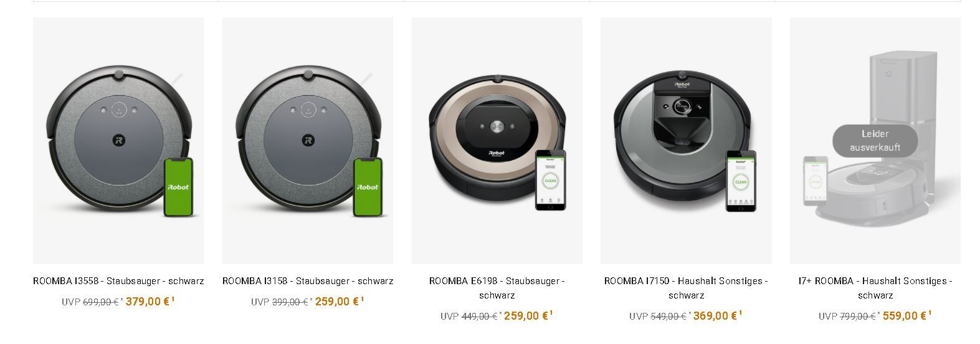Image resolution: width=980 pixels, height=344 pixels.
Task: Click the CLEAN app phone beside E6198
Action: coord(551,180)
